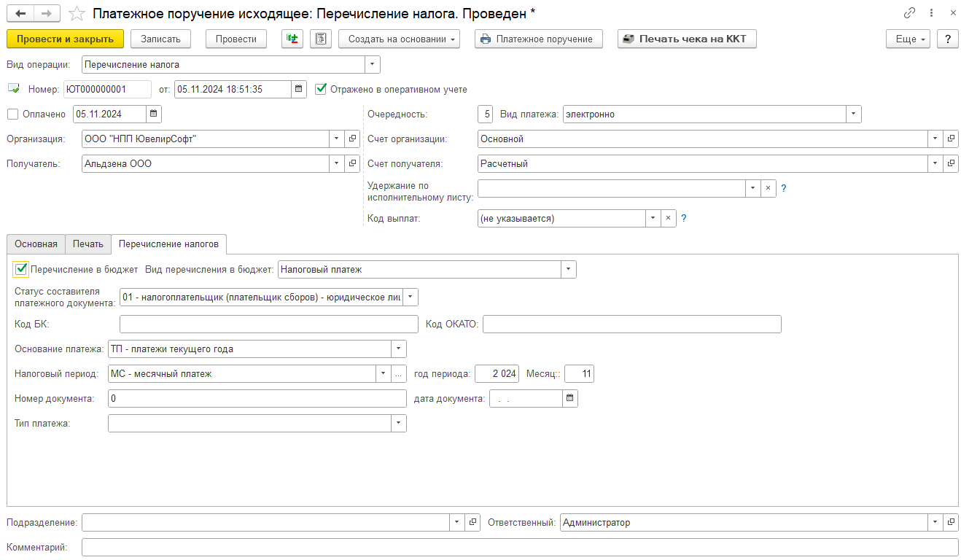Expand the Получатель dropdown list
This screenshot has width=961, height=560.
coord(337,164)
